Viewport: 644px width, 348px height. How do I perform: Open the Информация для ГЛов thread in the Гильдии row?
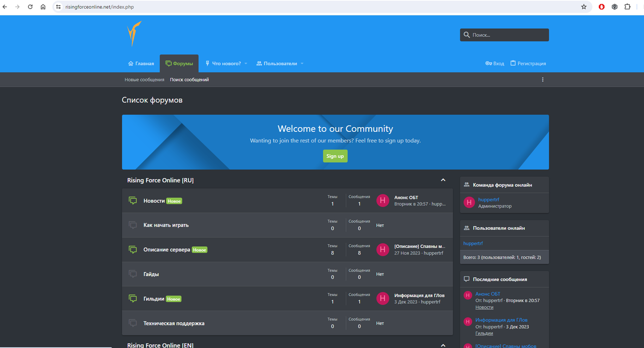420,296
